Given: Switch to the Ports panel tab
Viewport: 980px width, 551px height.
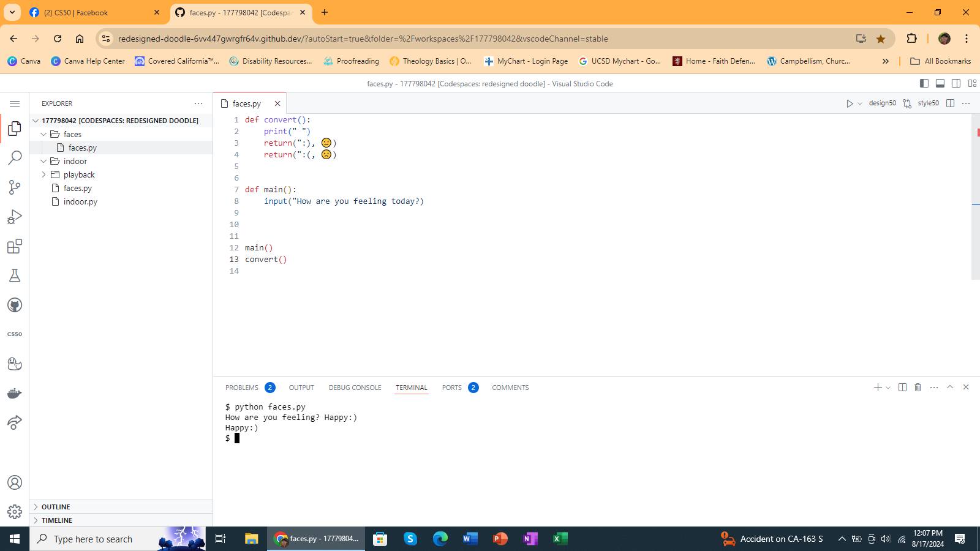Looking at the screenshot, I should point(452,388).
